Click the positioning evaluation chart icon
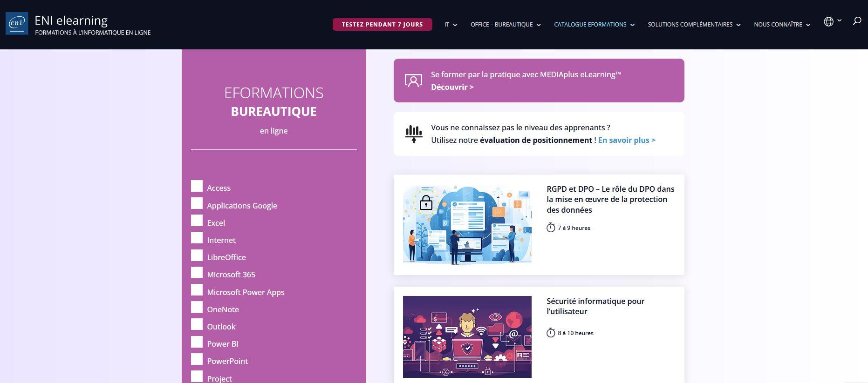 point(414,134)
